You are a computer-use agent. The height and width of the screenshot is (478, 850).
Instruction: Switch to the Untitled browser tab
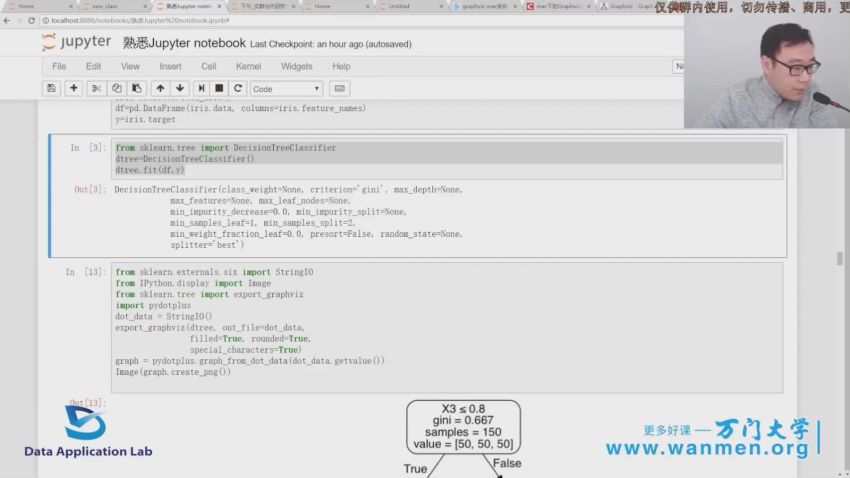409,6
